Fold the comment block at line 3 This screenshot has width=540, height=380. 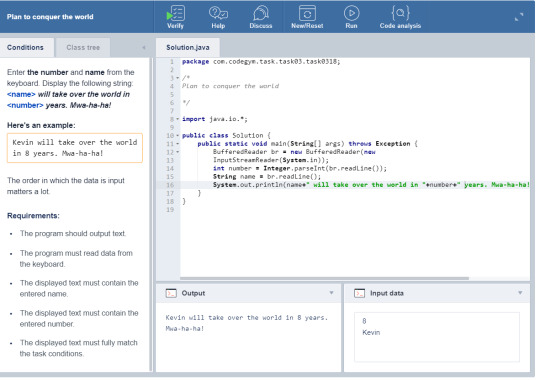pos(178,78)
